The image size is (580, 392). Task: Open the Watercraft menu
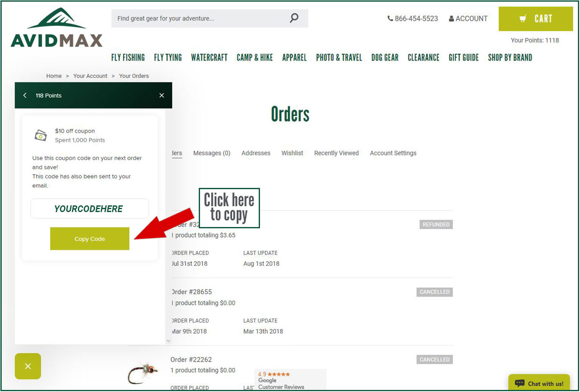209,57
